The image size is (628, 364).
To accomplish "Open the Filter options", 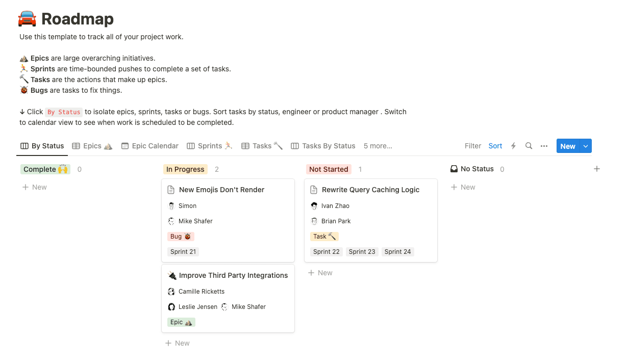I will coord(472,146).
